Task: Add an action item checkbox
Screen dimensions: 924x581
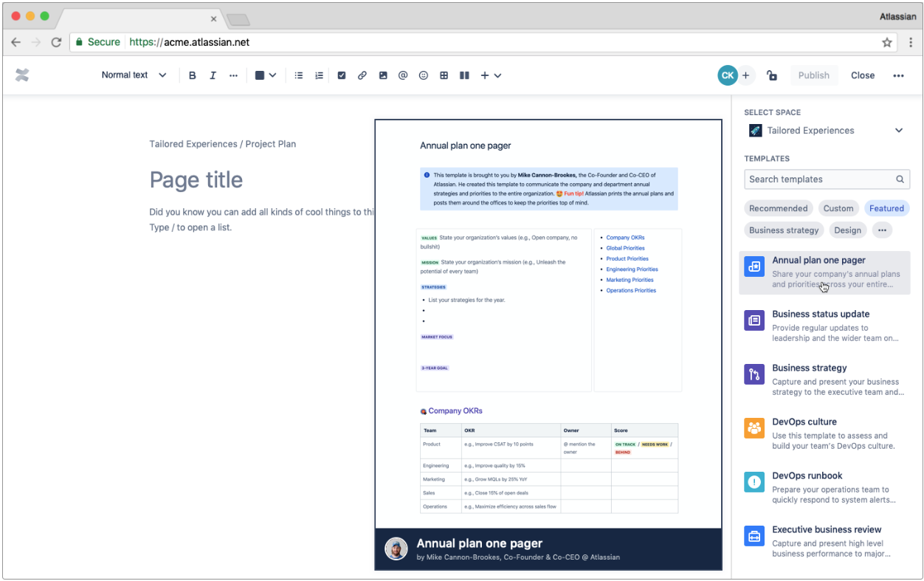Action: pyautogui.click(x=342, y=75)
